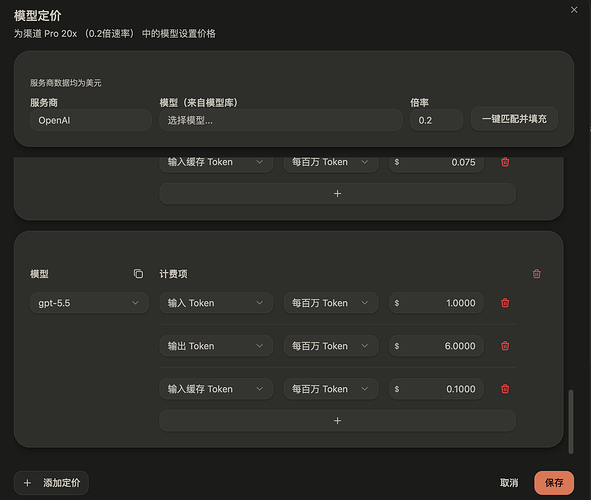Open 每百万 Token unit in 6.0000 row
591x500 pixels.
(331, 346)
